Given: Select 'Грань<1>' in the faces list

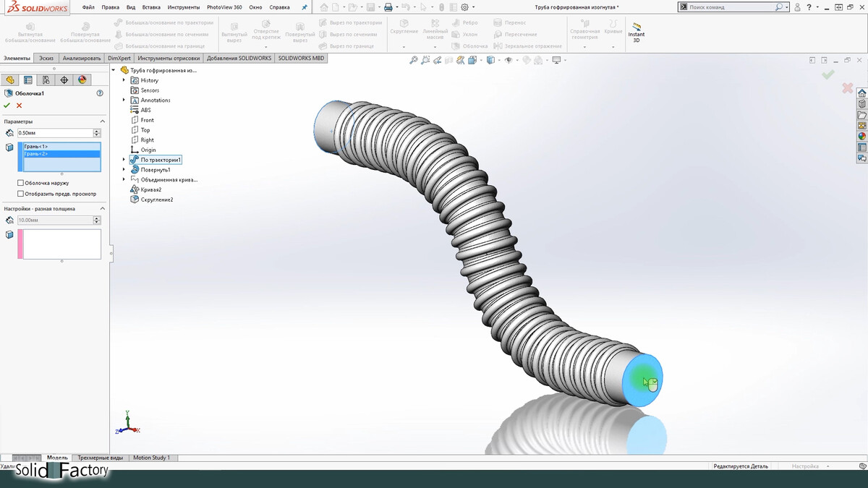Looking at the screenshot, I should click(x=36, y=147).
